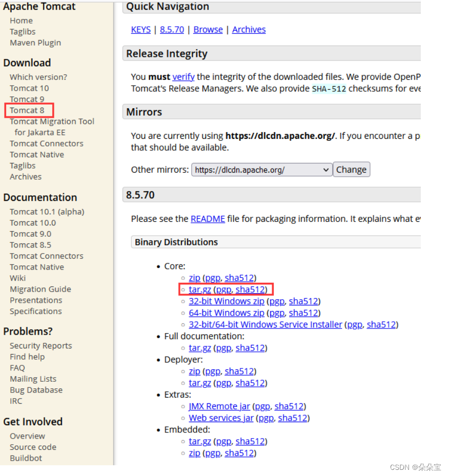Download the Embedded tar.gz

coord(200,441)
